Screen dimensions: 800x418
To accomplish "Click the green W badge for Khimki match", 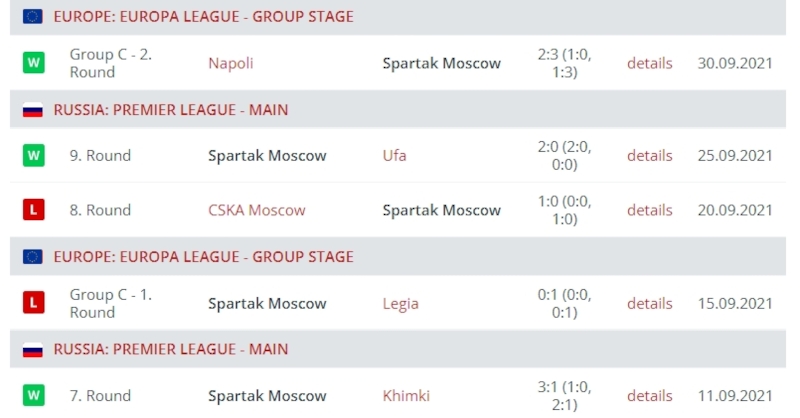I will (x=33, y=396).
